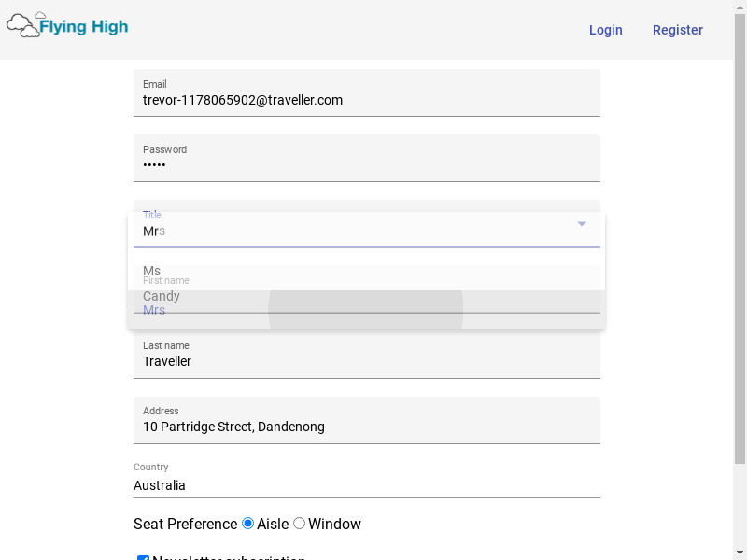Go to the Register page
This screenshot has width=747, height=560.
click(677, 30)
